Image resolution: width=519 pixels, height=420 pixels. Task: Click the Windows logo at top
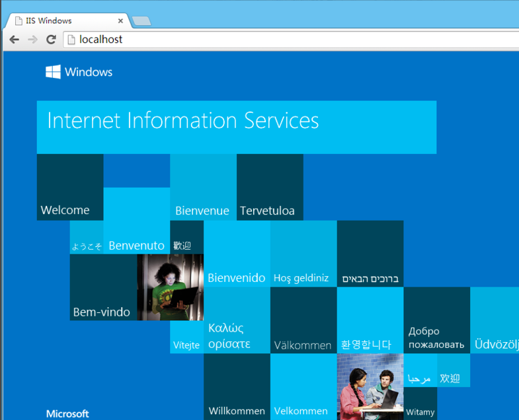(79, 72)
